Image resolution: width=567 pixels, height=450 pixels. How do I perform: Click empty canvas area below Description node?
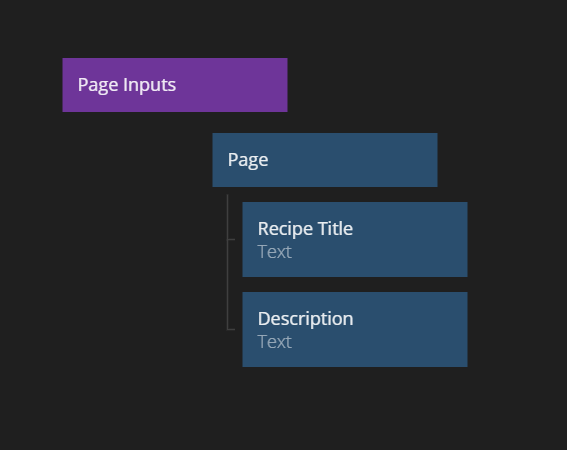355,405
